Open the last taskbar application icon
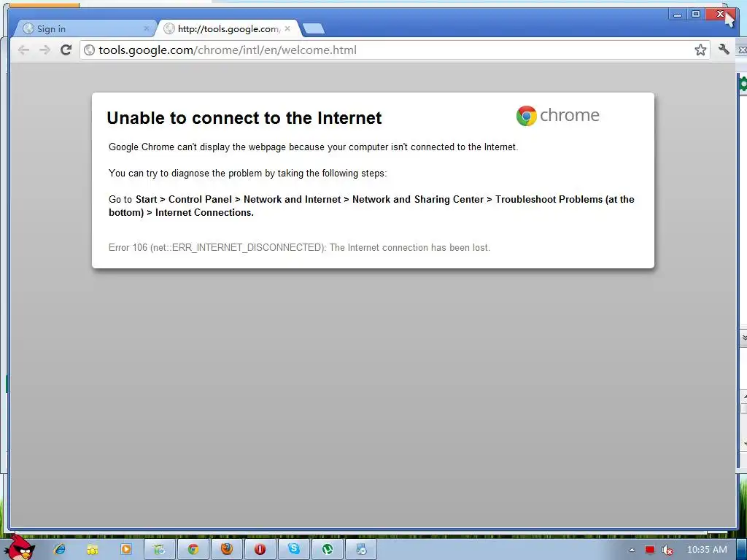Viewport: 747px width, 560px height. click(360, 550)
